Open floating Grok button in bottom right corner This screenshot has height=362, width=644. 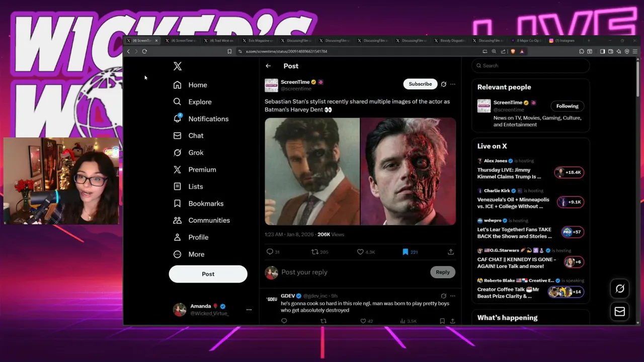click(620, 289)
